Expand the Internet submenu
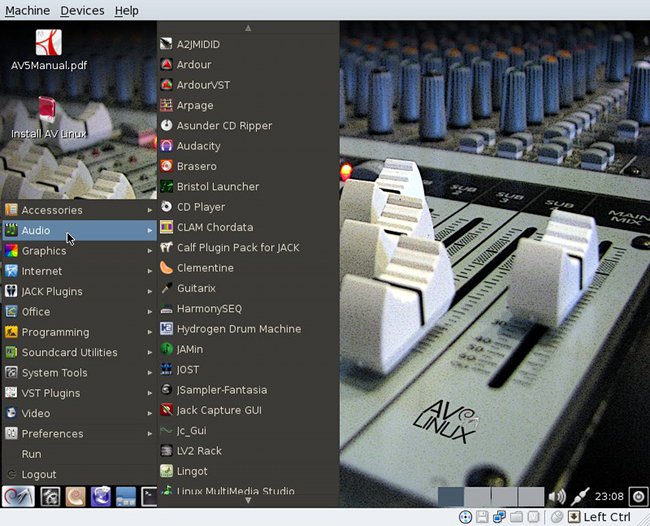The height and width of the screenshot is (526, 650). click(79, 271)
